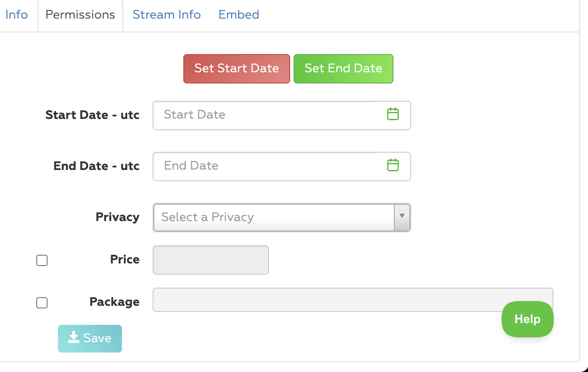The image size is (588, 372).
Task: Click the Price input box
Action: pyautogui.click(x=211, y=260)
